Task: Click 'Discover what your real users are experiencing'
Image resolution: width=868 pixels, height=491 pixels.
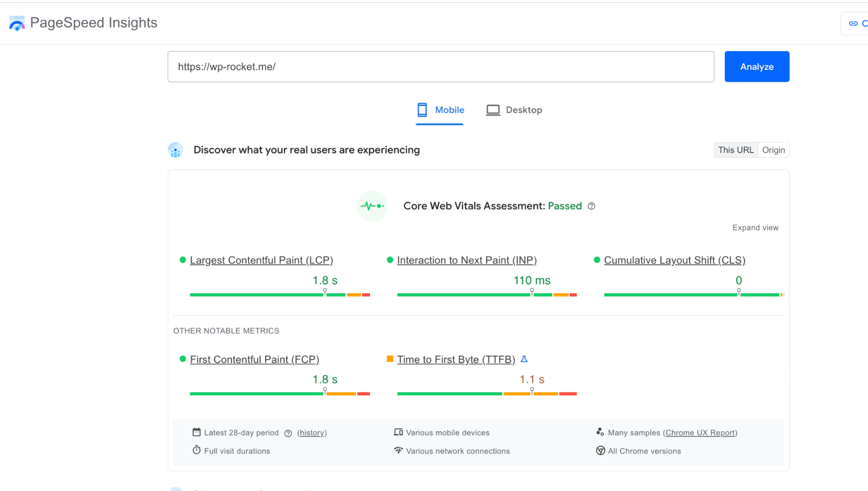Action: (x=307, y=150)
